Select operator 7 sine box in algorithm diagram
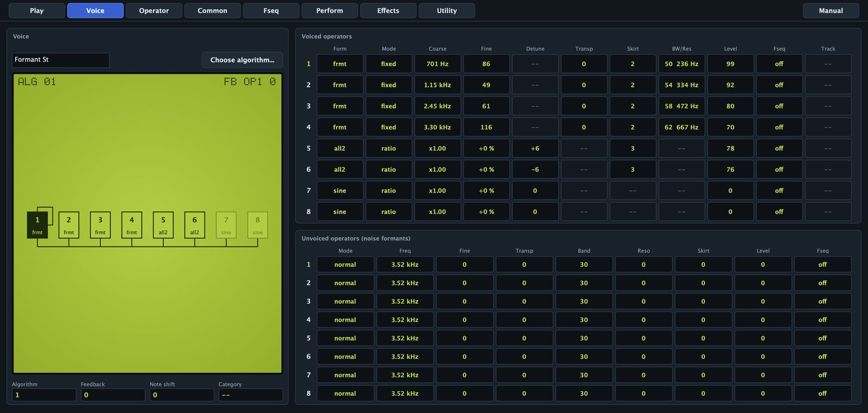868x413 pixels. coord(226,225)
